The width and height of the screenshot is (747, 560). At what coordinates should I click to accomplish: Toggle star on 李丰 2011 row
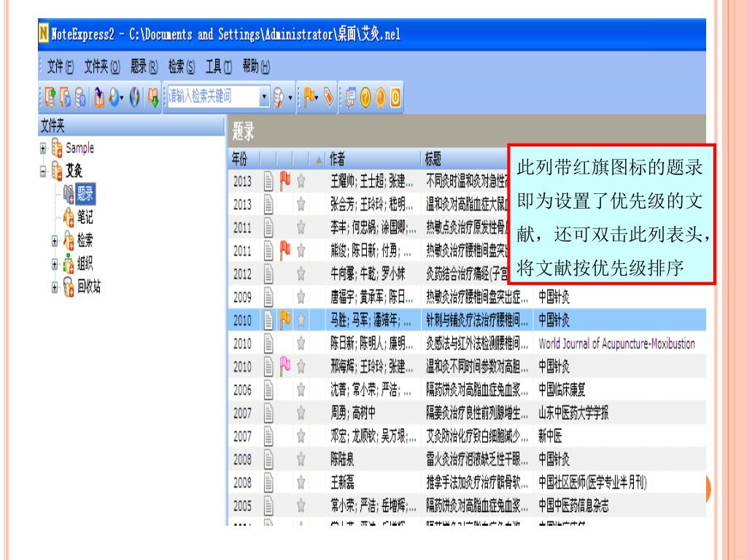pyautogui.click(x=301, y=227)
